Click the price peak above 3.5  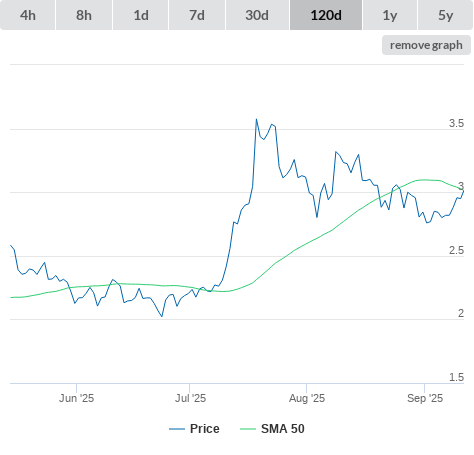(256, 119)
